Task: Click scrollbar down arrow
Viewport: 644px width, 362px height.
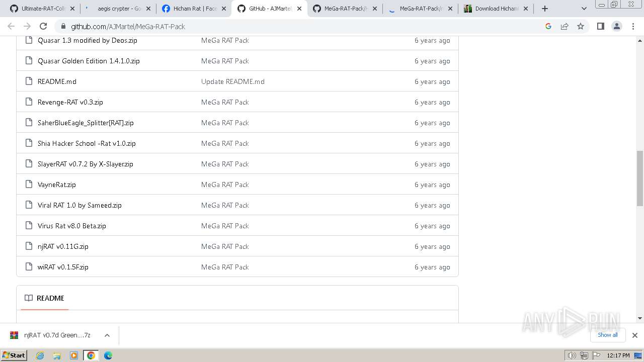Action: click(640, 318)
